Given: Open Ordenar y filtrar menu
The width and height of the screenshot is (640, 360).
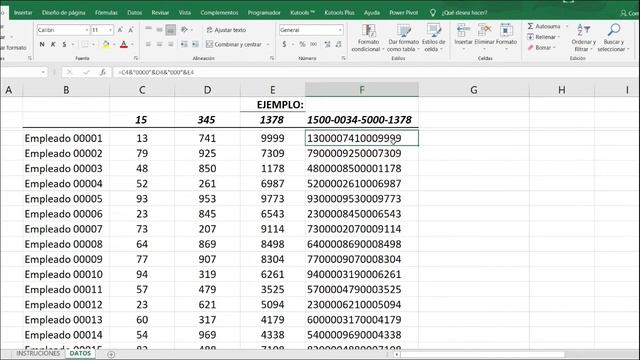Looking at the screenshot, I should point(583,38).
